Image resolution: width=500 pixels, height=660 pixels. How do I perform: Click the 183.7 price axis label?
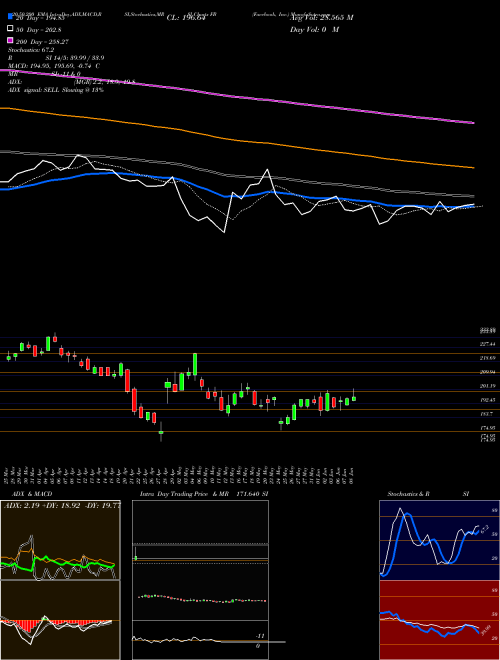487,414
